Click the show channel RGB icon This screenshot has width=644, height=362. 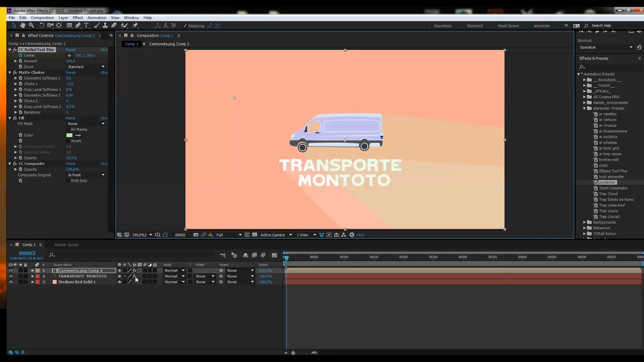[x=211, y=235]
